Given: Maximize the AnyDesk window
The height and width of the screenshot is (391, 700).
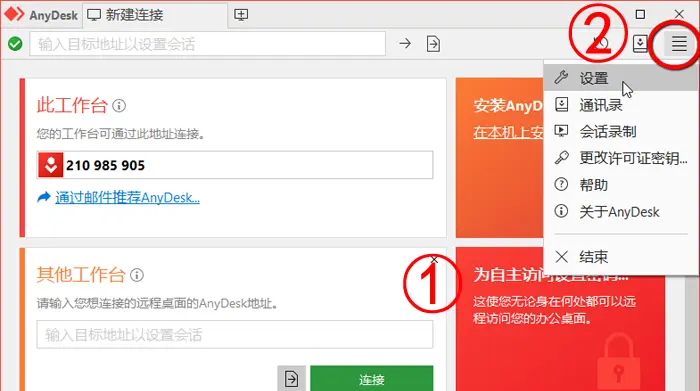Looking at the screenshot, I should pos(640,14).
